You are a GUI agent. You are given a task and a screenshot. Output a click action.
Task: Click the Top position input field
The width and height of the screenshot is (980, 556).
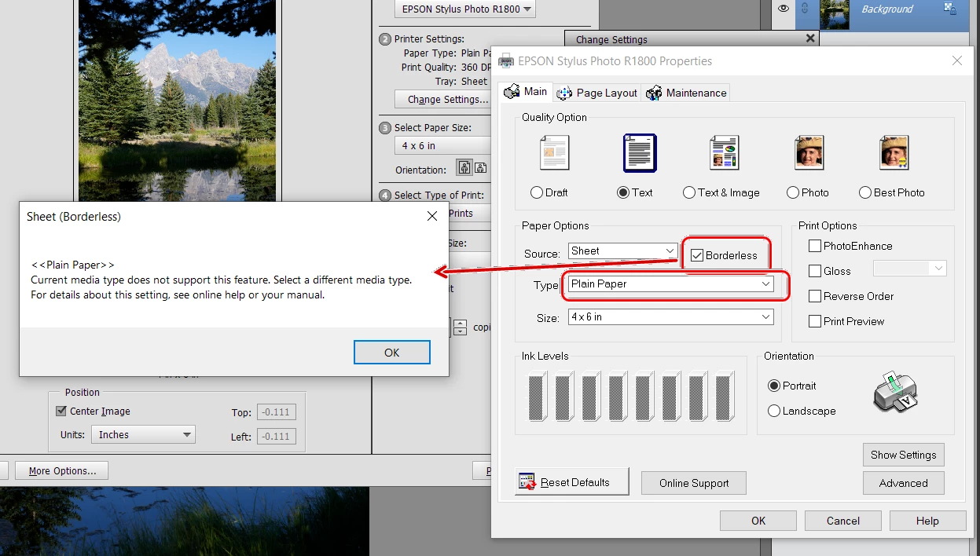(x=277, y=412)
